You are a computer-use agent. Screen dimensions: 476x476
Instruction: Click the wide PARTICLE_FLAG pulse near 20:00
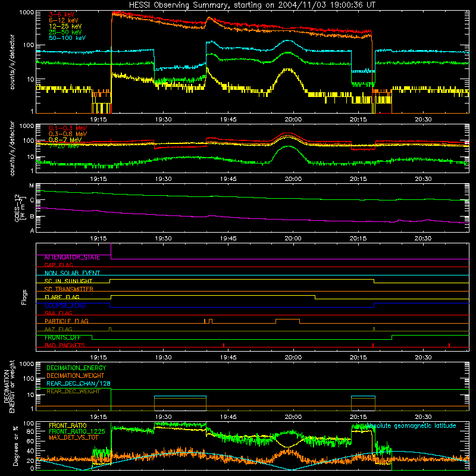pyautogui.click(x=287, y=321)
